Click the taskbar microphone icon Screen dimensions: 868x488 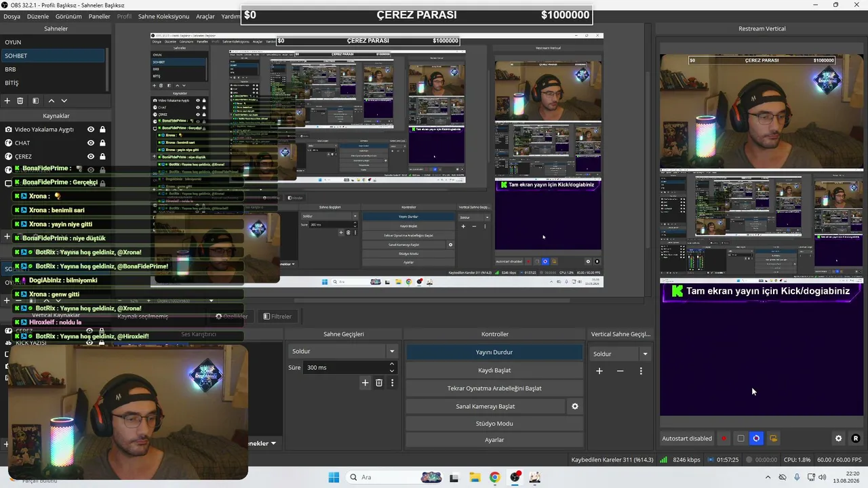[797, 477]
